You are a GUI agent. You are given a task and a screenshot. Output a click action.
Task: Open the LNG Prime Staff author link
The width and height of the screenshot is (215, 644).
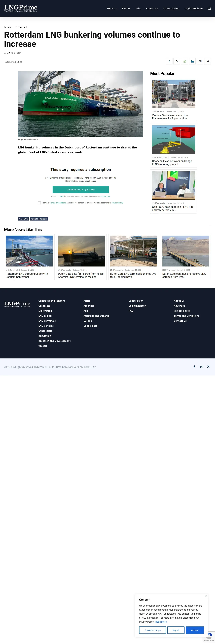pos(14,53)
